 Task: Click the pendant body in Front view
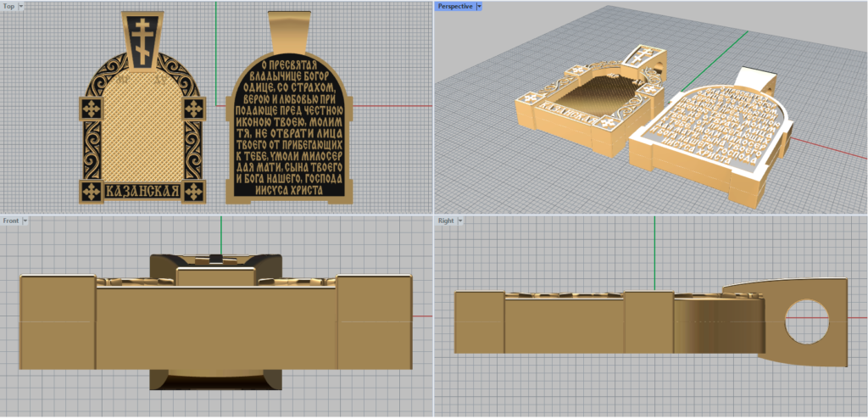point(216,327)
